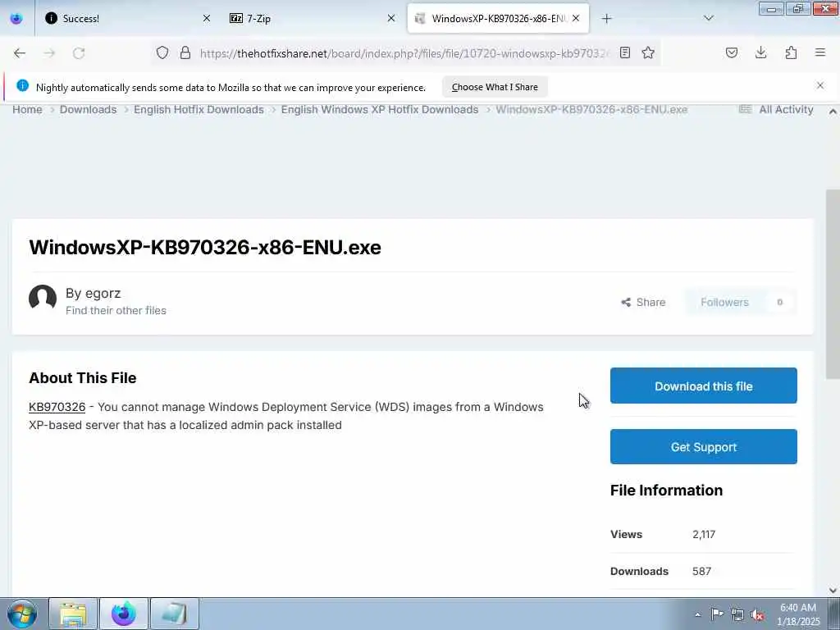Image resolution: width=840 pixels, height=630 pixels.
Task: Click the 587 downloads count
Action: (701, 571)
